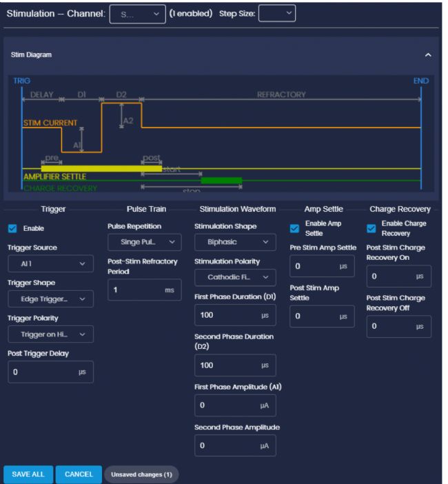This screenshot has height=484, width=448.
Task: Disable the Enable Amp Settle checkbox
Action: click(x=294, y=228)
